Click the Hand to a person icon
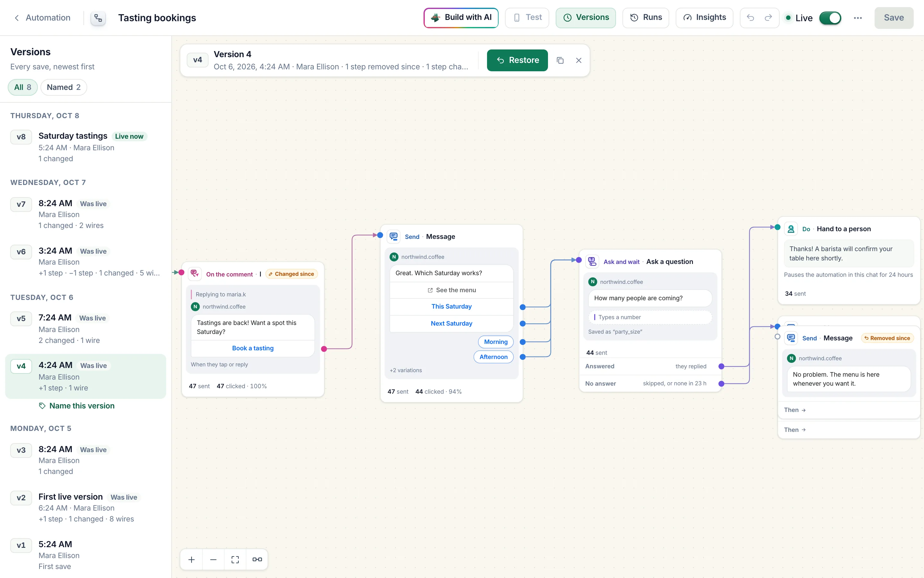Screen dimensions: 924x578 791,229
